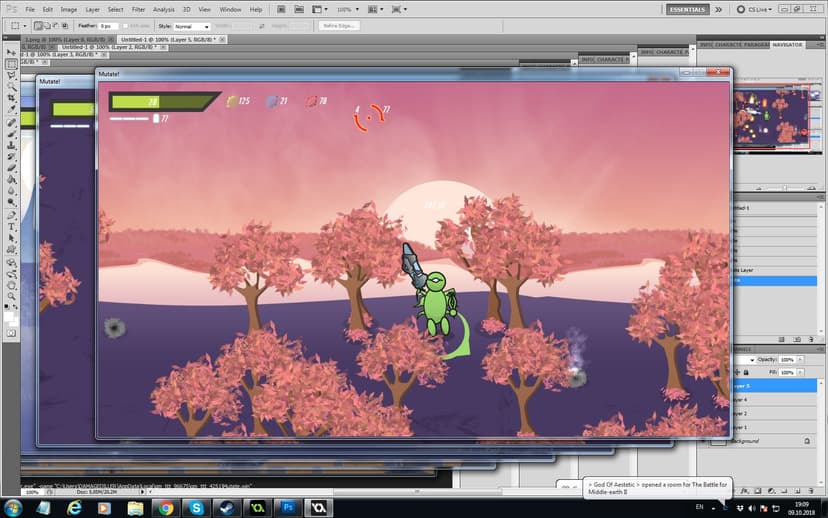Toggle the Anti-alias checkbox

[x=125, y=26]
